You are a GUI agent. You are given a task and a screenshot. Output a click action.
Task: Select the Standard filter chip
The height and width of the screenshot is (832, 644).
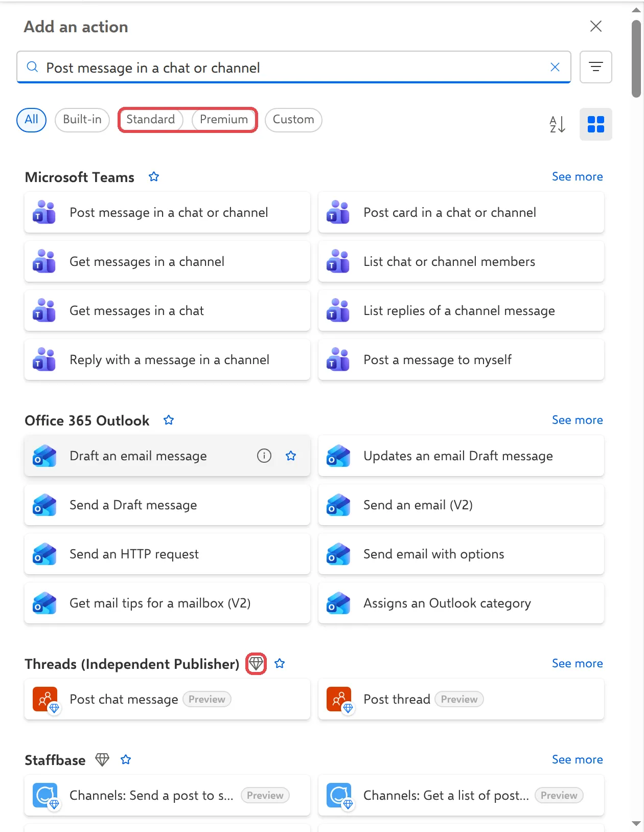(x=151, y=120)
